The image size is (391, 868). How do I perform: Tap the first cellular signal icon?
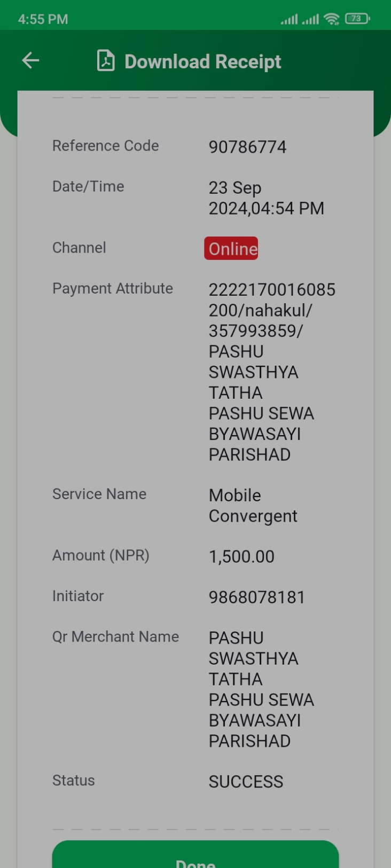point(289,20)
